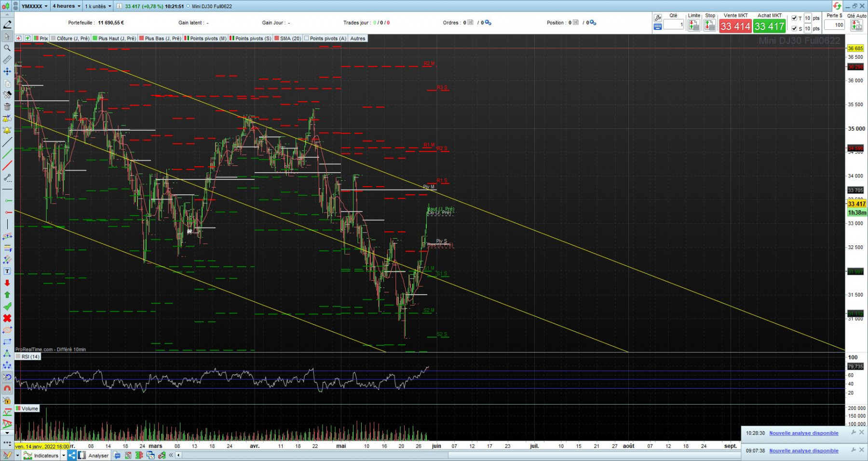Click the blue share icon
Viewport: 868px width, 461px height.
pyautogui.click(x=72, y=455)
